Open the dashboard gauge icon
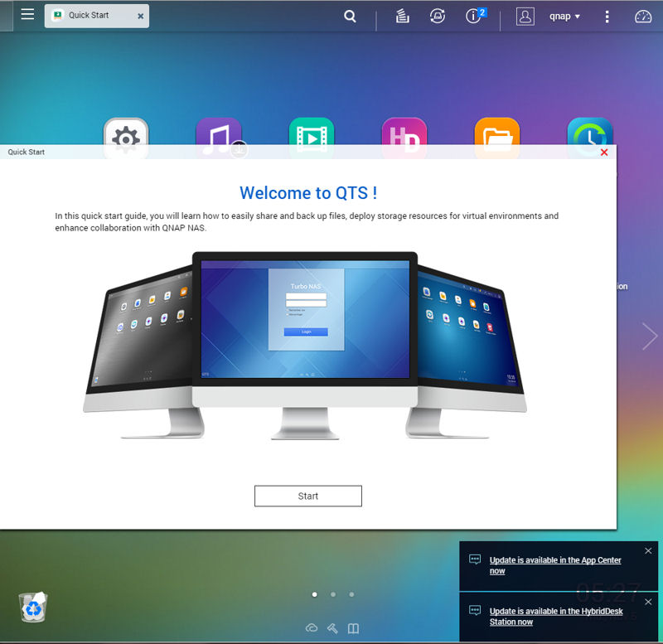The image size is (663, 644). [x=643, y=17]
